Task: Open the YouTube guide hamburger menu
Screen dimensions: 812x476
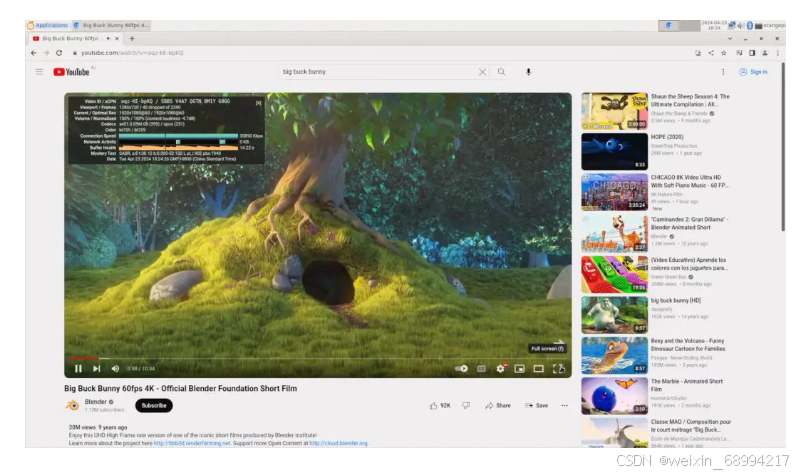Action: point(39,72)
